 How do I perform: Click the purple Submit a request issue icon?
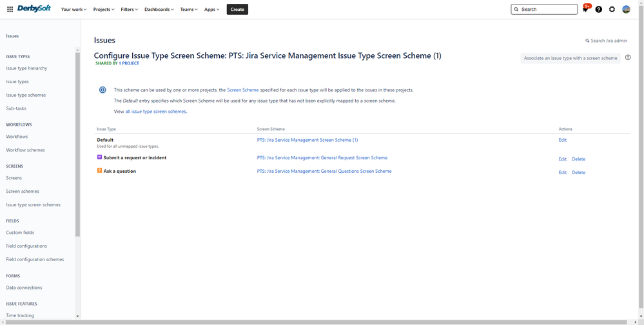[x=99, y=157]
